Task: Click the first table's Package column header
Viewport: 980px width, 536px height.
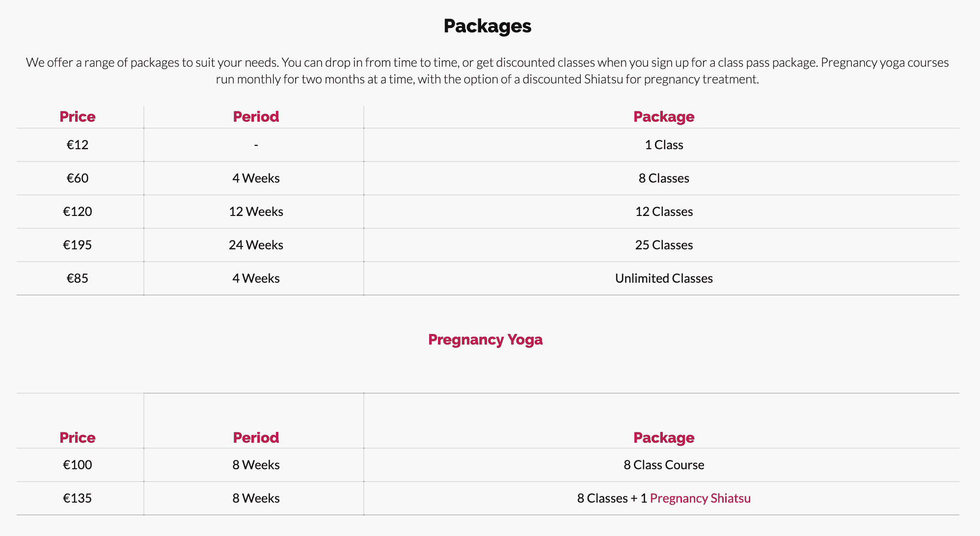Action: pyautogui.click(x=664, y=117)
